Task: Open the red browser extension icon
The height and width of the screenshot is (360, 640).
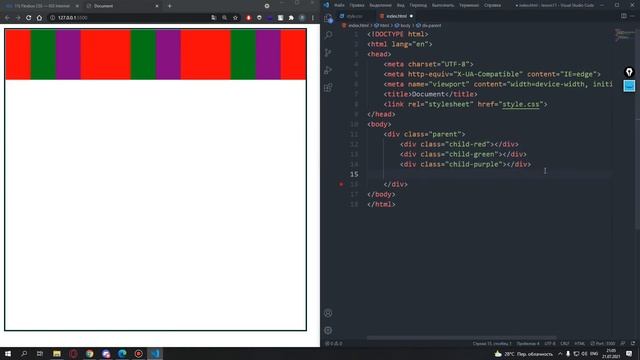Action: [x=248, y=18]
